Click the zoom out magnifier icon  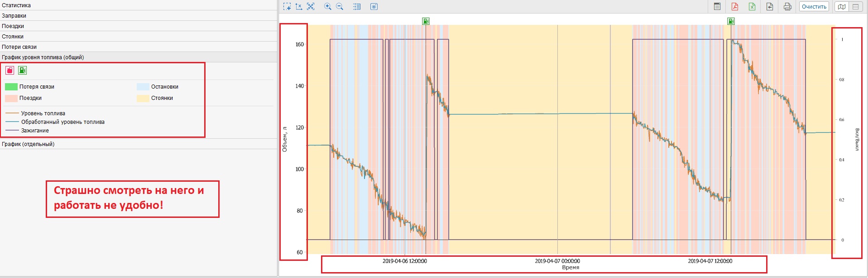pos(340,6)
